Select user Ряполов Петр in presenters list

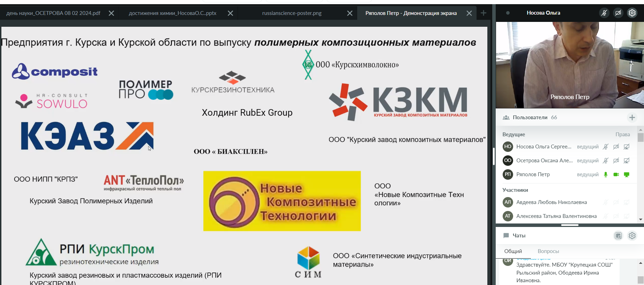(533, 174)
